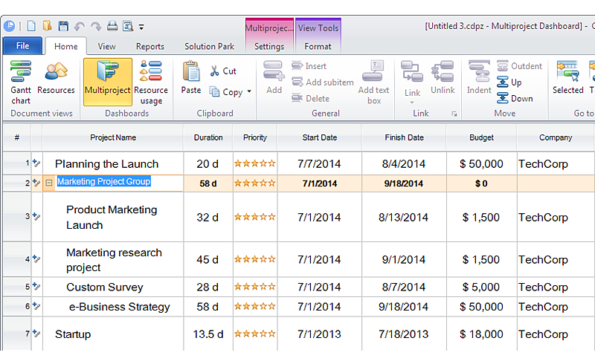Move the project Down
Viewport: 595px width, 364px height.
[x=515, y=98]
